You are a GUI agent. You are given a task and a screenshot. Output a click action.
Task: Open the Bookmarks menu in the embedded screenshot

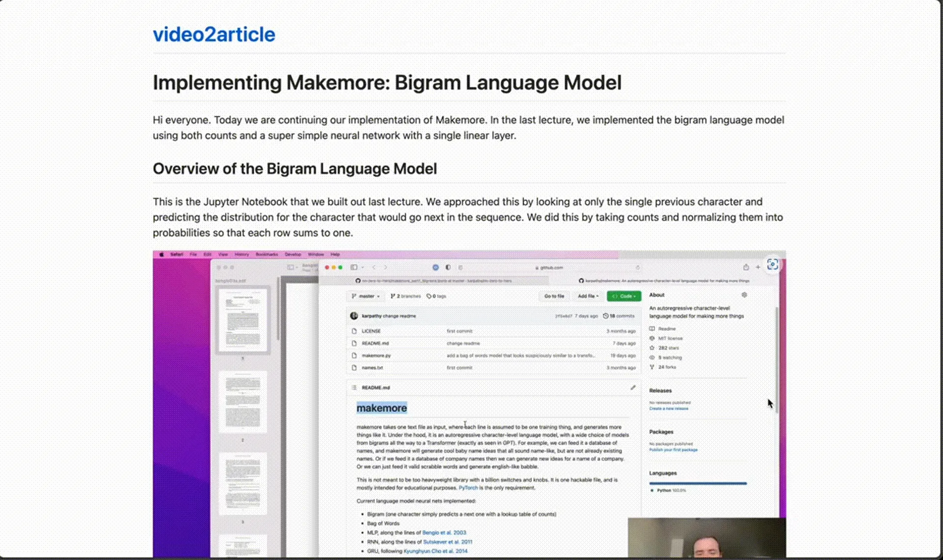click(267, 254)
